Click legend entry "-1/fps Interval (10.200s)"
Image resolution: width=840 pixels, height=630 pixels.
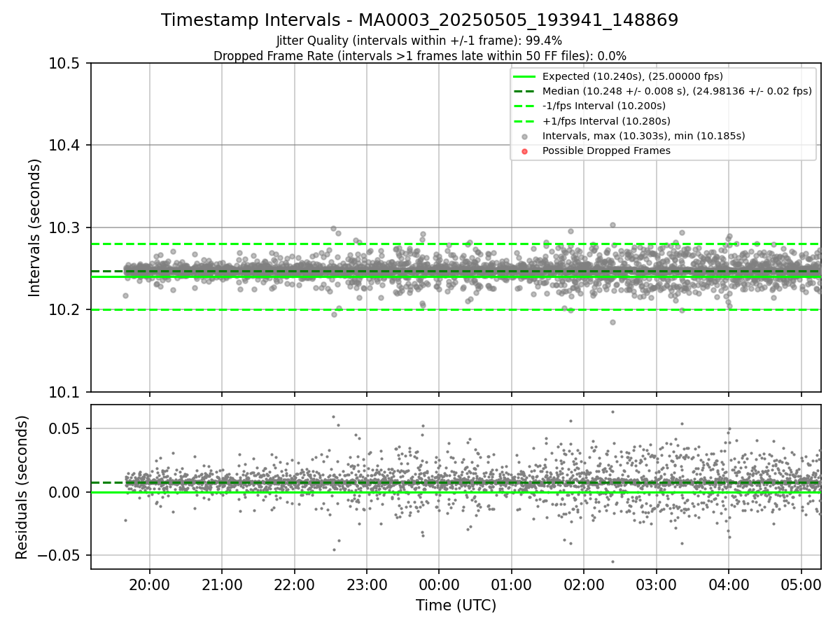point(603,106)
